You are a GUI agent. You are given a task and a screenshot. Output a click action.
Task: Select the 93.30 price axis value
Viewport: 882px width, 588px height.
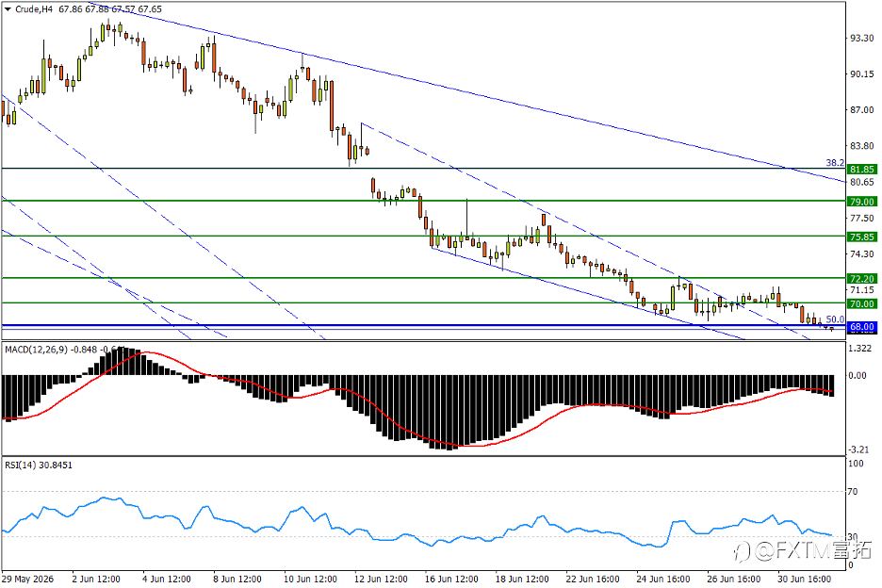(862, 39)
